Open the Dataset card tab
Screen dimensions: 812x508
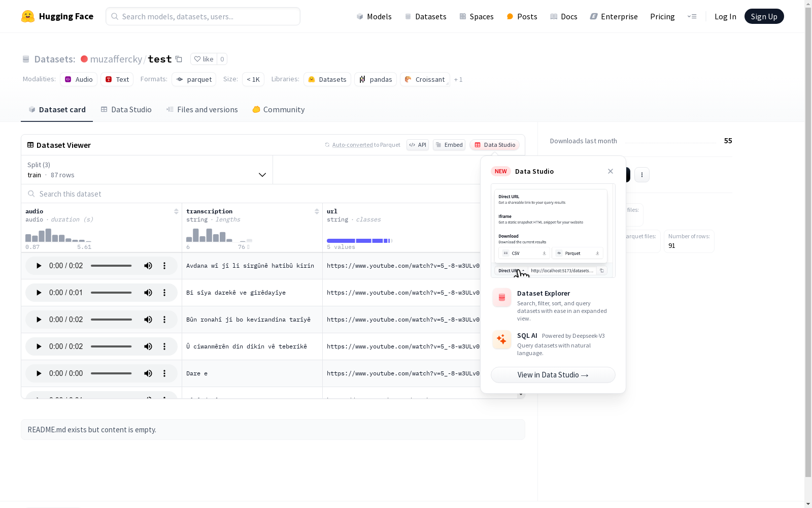(57, 110)
